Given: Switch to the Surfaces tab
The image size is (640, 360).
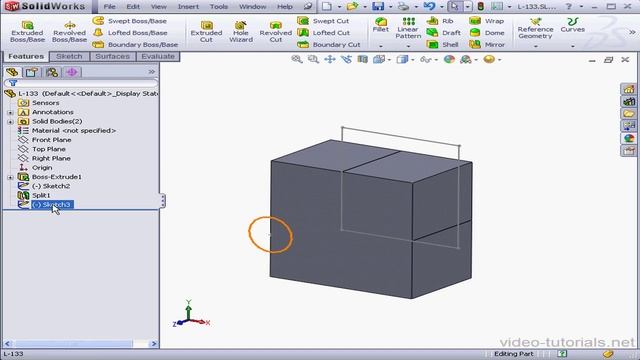Looking at the screenshot, I should 112,56.
